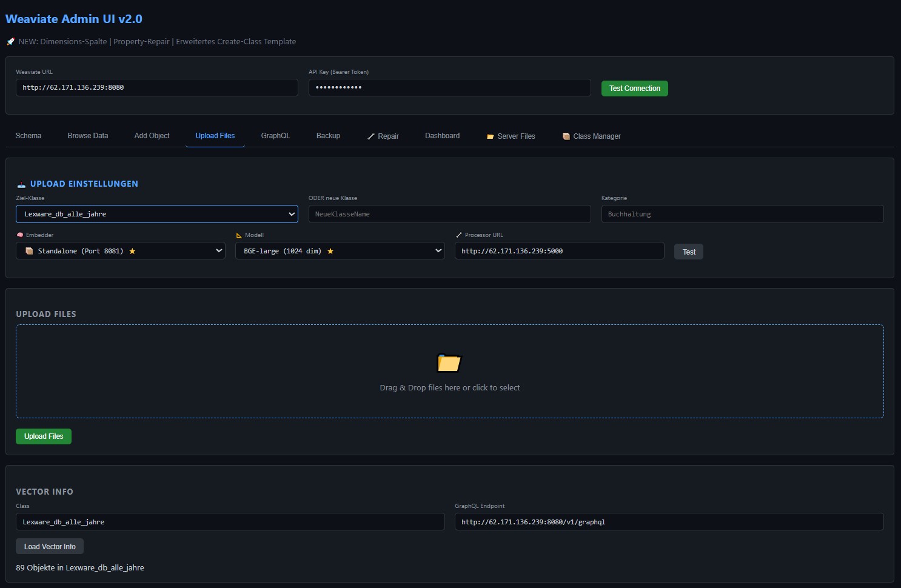This screenshot has width=901, height=588.
Task: Click Load Vector Info button
Action: point(50,547)
